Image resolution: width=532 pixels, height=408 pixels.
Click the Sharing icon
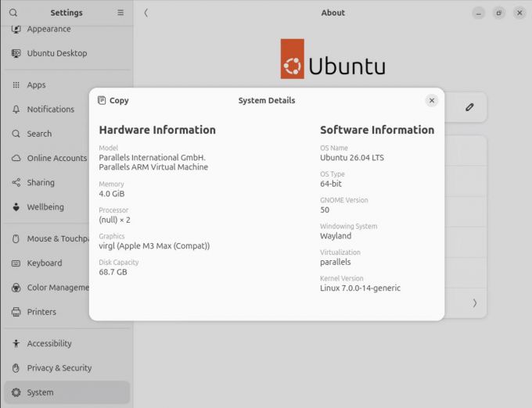(x=16, y=182)
